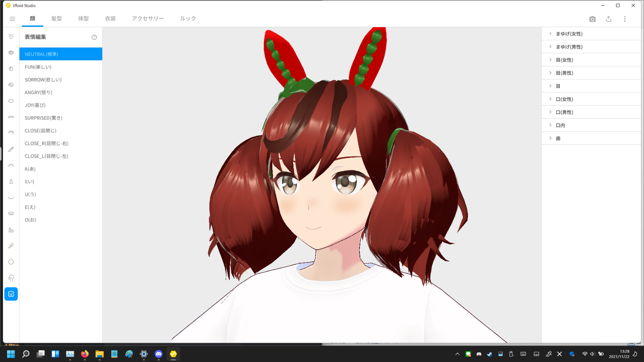Switch to the 衣装 tab

110,18
